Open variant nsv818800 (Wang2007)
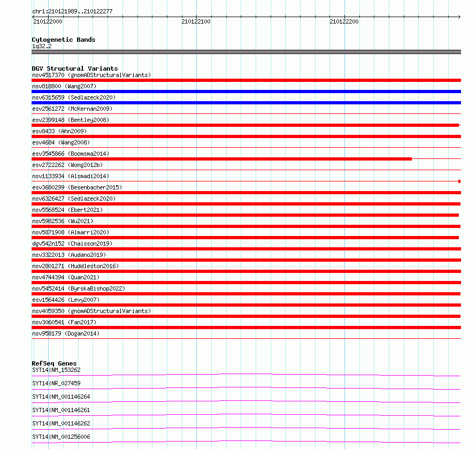The image size is (476, 449). tap(64, 86)
